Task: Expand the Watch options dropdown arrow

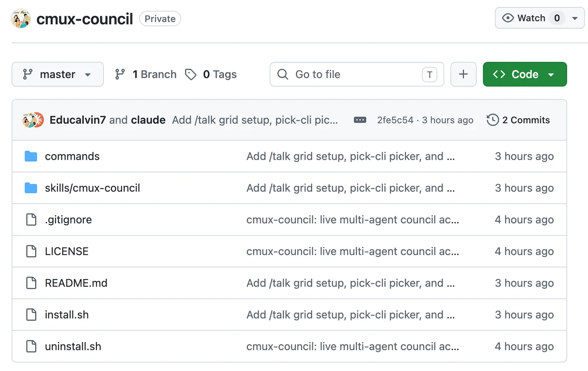Action: click(x=575, y=18)
